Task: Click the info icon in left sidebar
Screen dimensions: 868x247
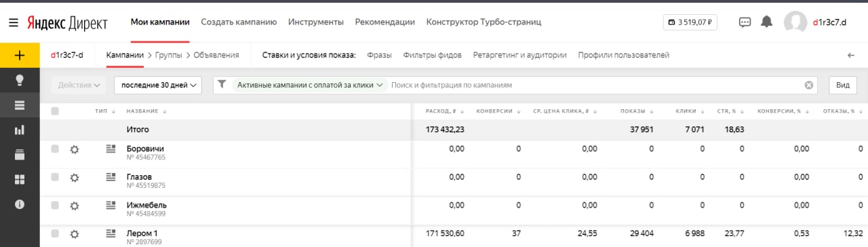Action: tap(20, 204)
